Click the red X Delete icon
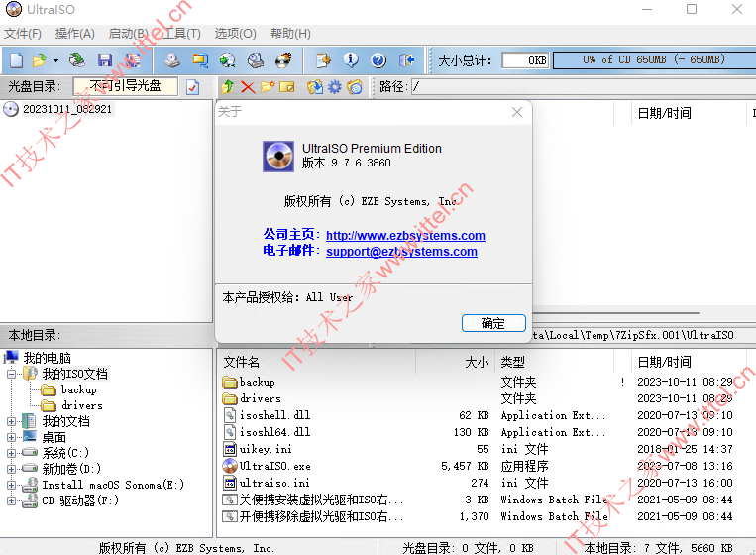 click(248, 87)
